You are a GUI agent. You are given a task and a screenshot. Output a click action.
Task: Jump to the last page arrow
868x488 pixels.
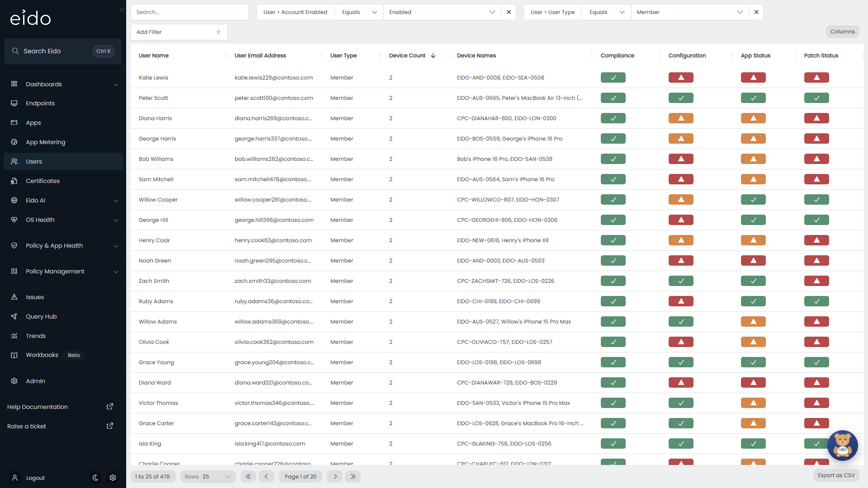point(353,477)
